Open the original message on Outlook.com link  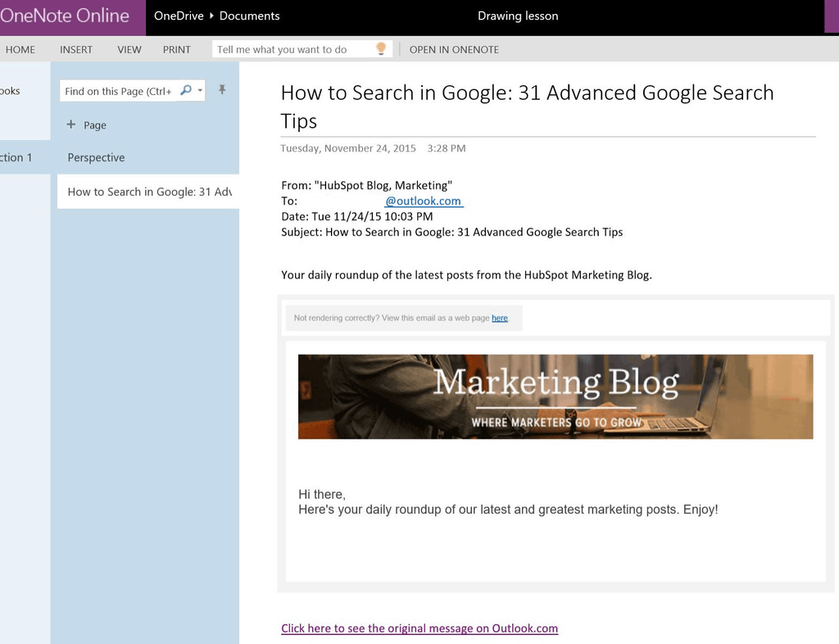point(419,628)
